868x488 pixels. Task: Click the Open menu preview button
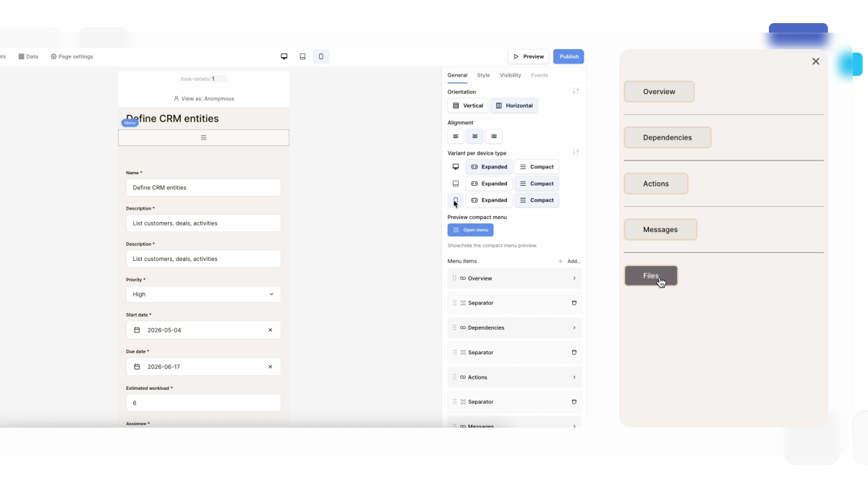[x=470, y=230]
